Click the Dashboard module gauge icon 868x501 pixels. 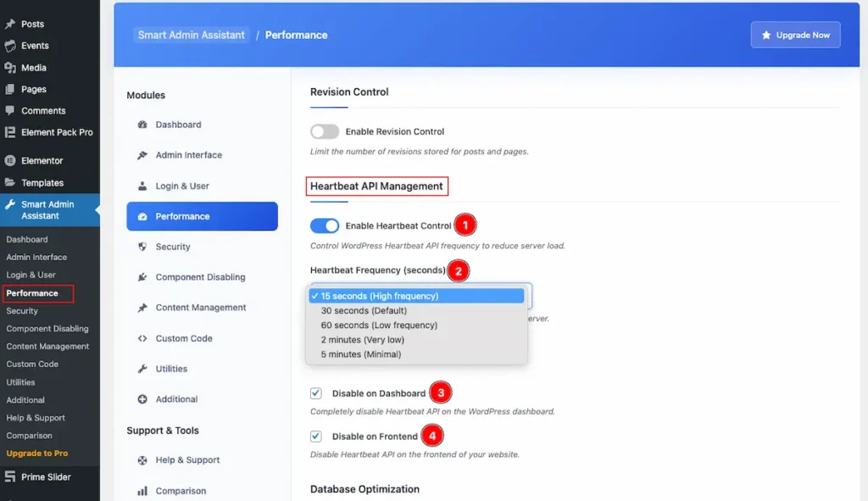(142, 125)
